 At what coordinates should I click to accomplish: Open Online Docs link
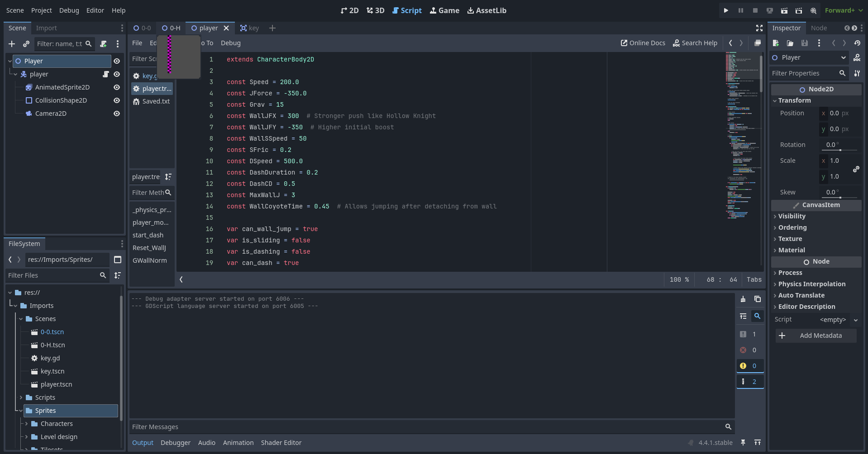(x=643, y=43)
